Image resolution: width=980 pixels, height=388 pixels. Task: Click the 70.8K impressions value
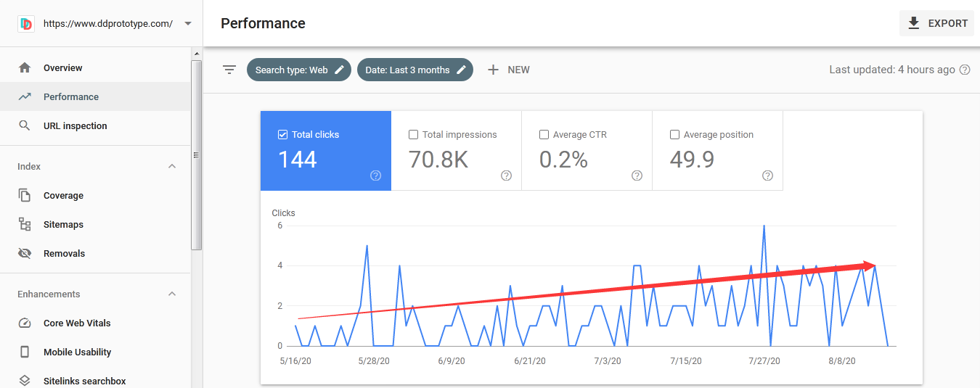tap(438, 159)
